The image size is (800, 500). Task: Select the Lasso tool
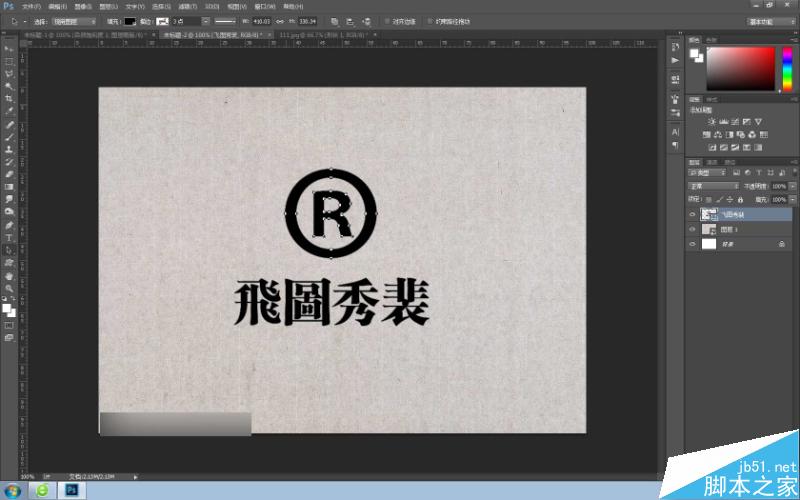point(9,74)
